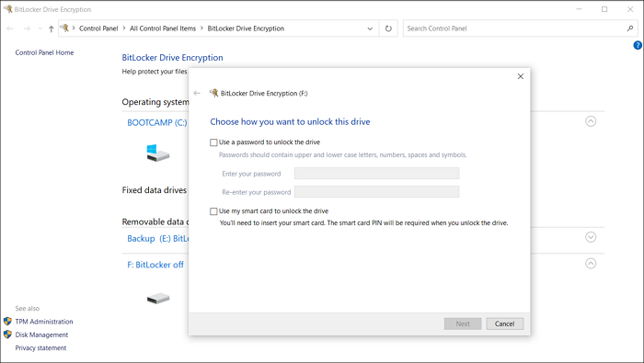
Task: Click the Next button in the dialog
Action: pyautogui.click(x=463, y=323)
